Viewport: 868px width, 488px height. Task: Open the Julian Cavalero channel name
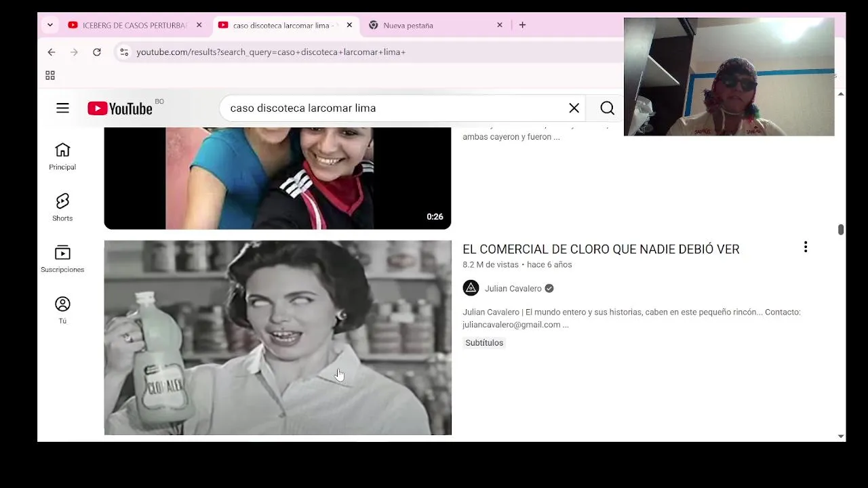513,288
